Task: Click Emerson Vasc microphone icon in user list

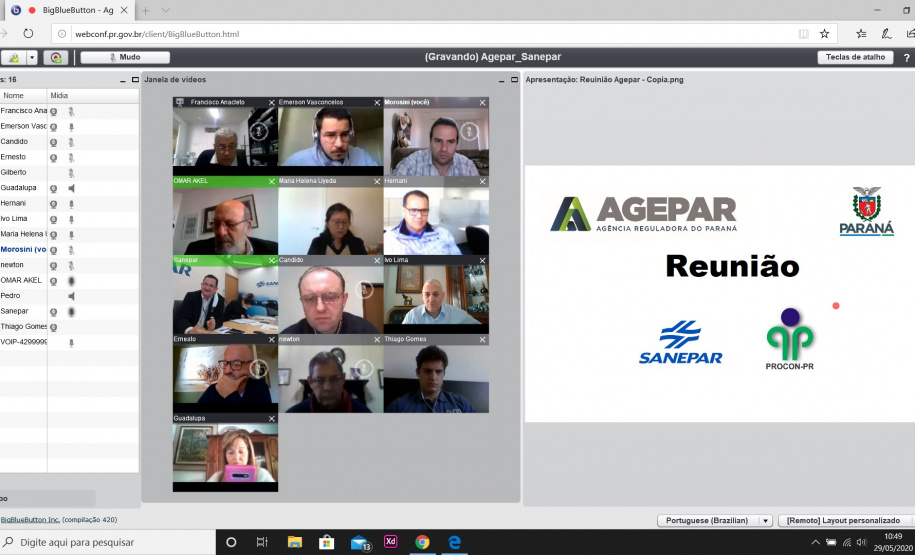Action: coord(71,127)
